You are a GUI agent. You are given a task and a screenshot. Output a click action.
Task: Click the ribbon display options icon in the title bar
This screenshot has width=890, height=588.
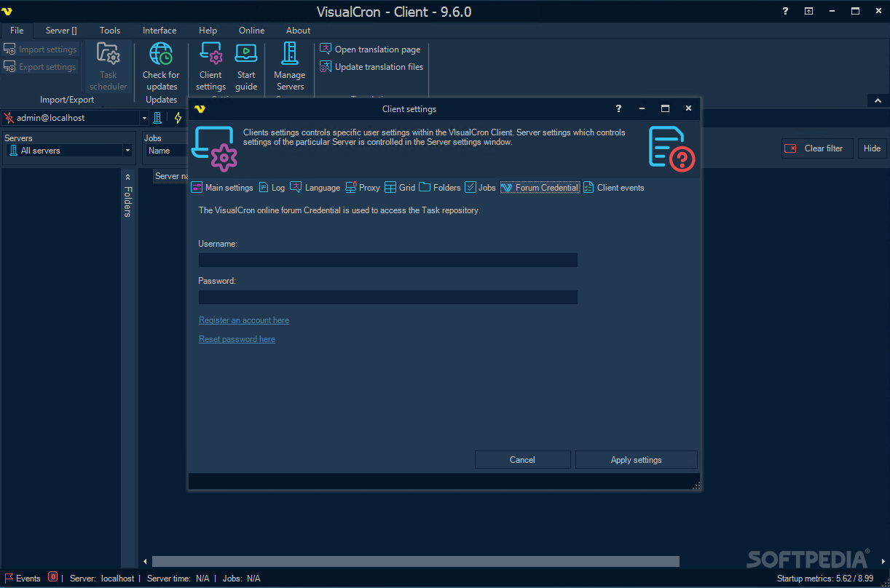point(808,11)
